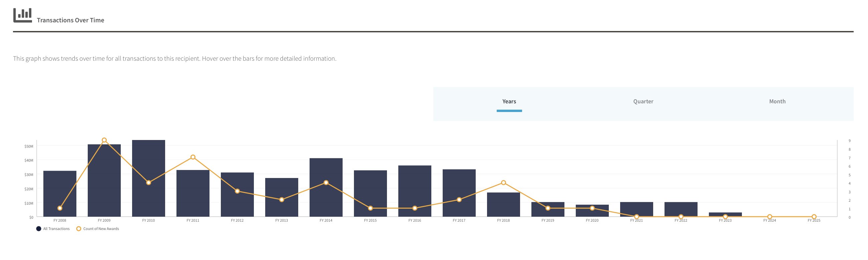Click the FY 2020 transactions bar
The image size is (868, 260).
(592, 211)
